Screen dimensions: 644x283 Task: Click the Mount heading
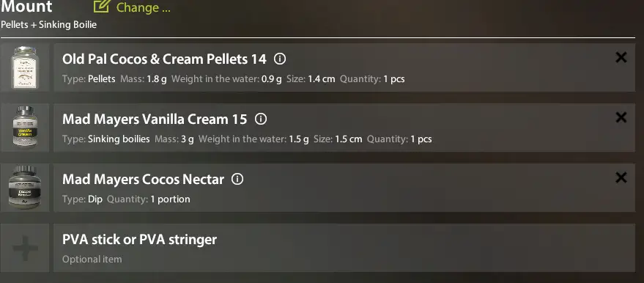point(26,6)
